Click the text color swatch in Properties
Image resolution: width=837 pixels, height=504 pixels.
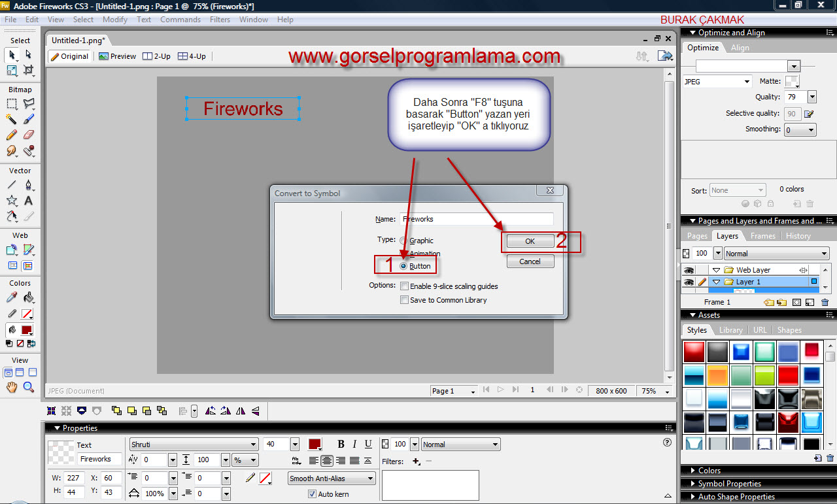pyautogui.click(x=315, y=445)
